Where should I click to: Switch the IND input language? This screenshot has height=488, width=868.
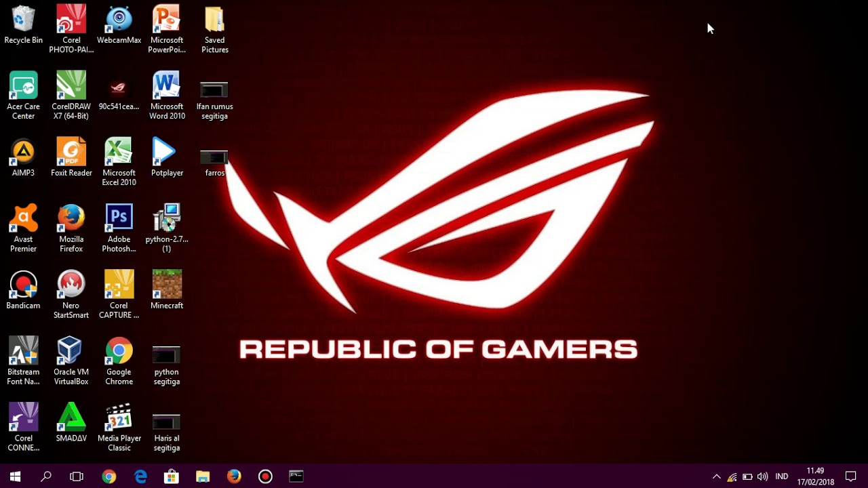[x=782, y=476]
